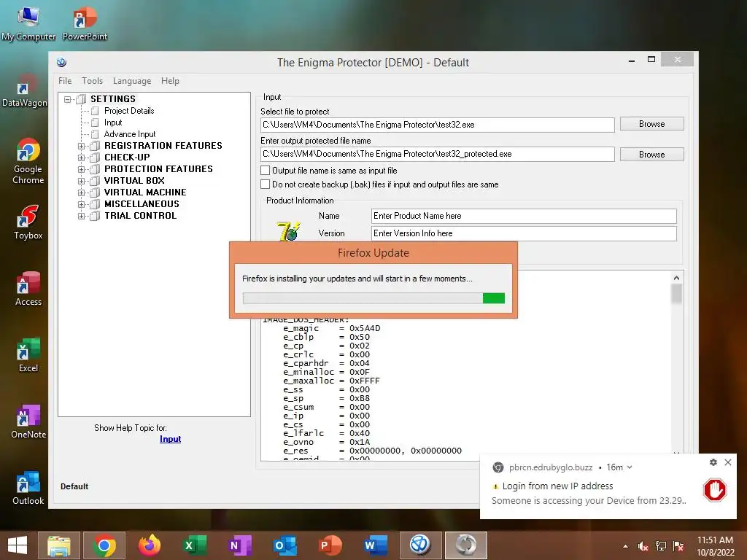Viewport: 747px width, 560px height.
Task: Click the Enigma Protector title bar icon
Action: (61, 63)
